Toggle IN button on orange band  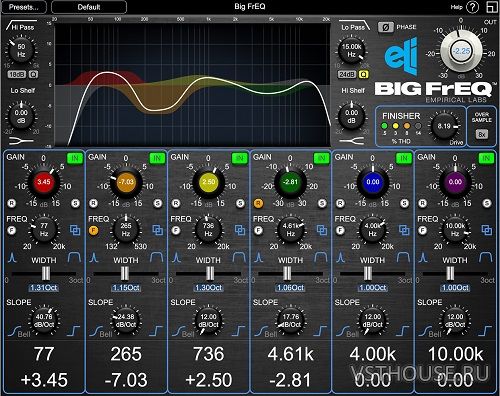coord(157,158)
